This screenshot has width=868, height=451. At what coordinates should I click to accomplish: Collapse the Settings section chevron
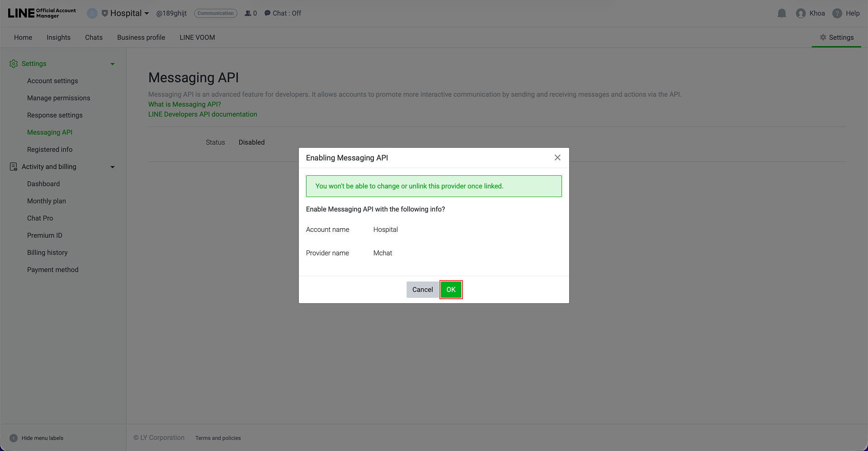coord(112,64)
